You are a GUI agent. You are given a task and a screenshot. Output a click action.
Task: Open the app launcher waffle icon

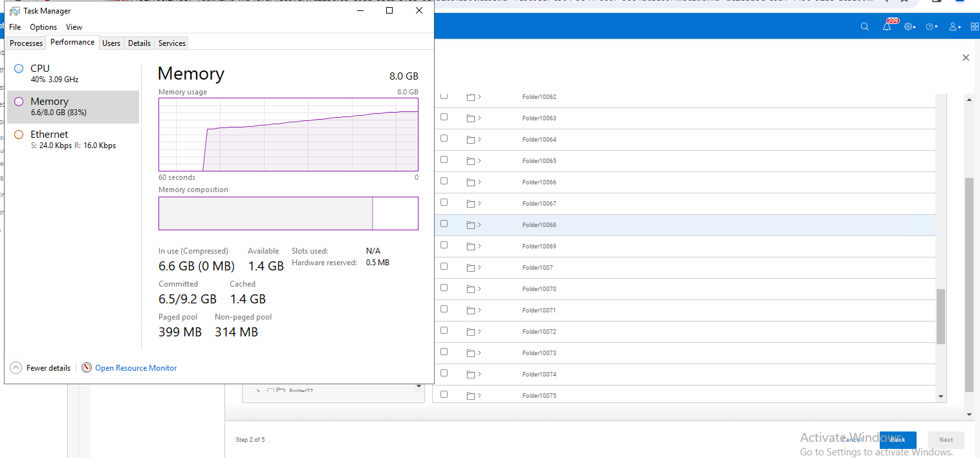point(974,27)
